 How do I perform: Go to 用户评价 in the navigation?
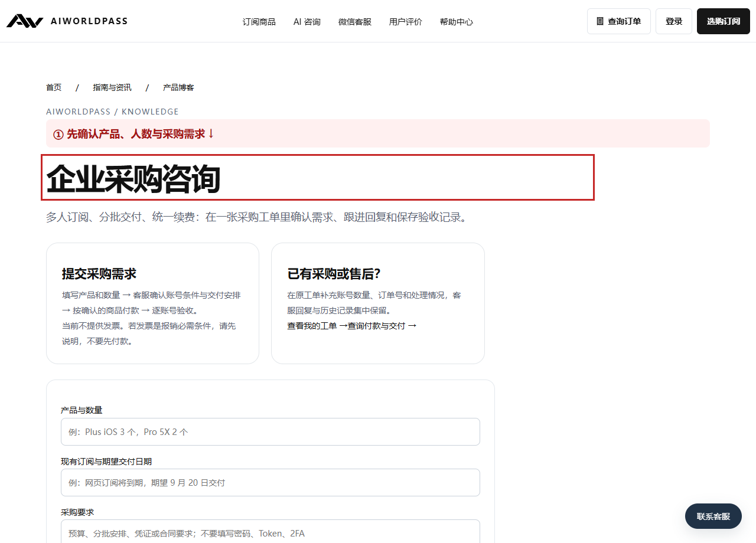tap(405, 22)
